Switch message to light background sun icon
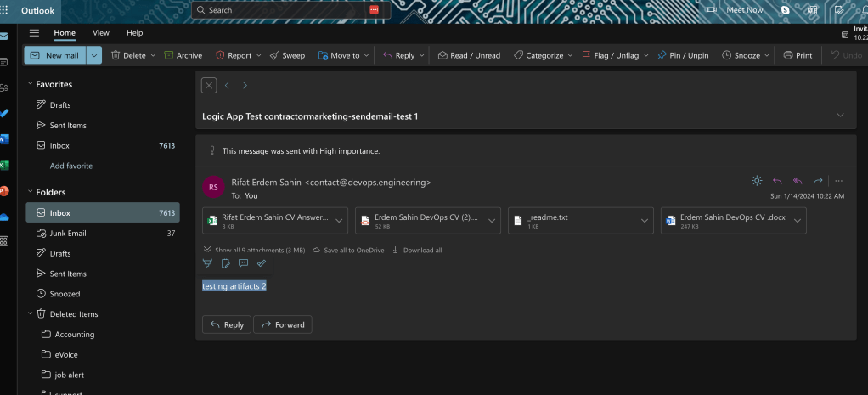 point(757,181)
